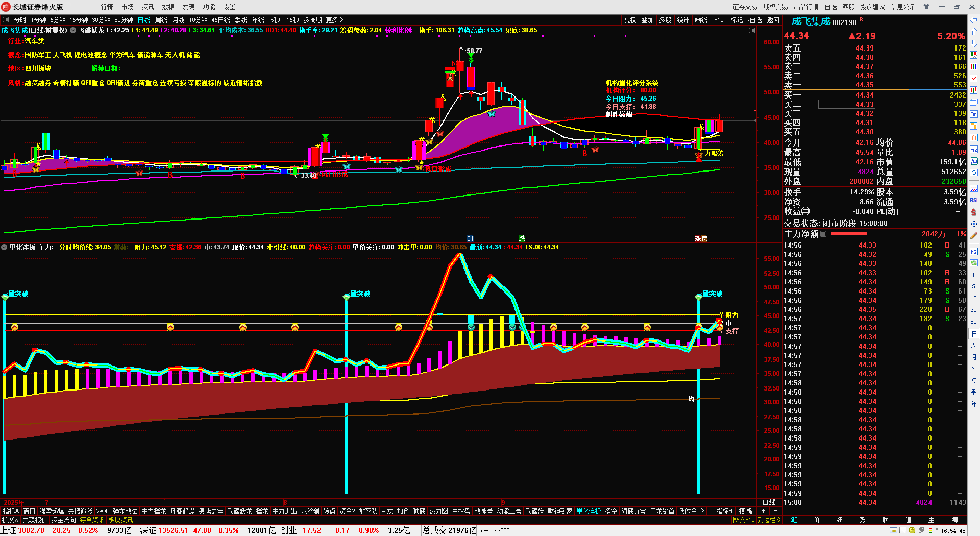This screenshot has width=980, height=536.
Task: Select the 量化连板 indicator tab
Action: (x=589, y=511)
